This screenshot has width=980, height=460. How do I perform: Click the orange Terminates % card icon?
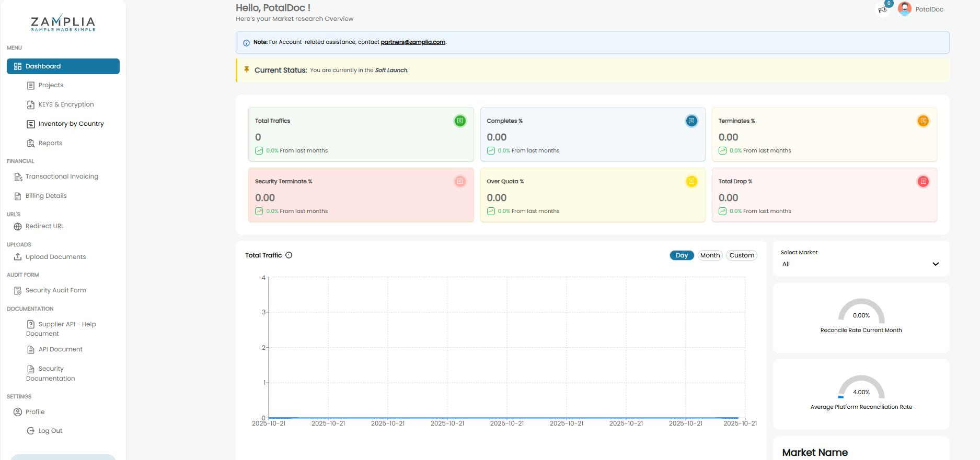[923, 121]
